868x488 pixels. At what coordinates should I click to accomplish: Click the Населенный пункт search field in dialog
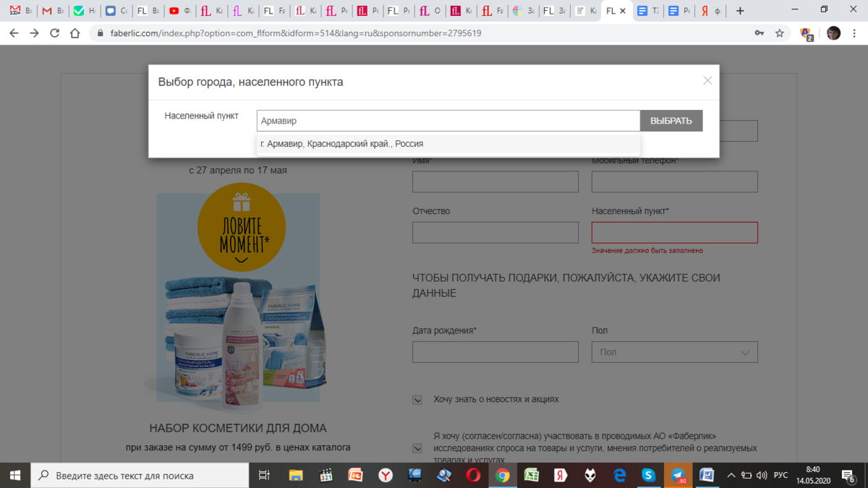(448, 121)
